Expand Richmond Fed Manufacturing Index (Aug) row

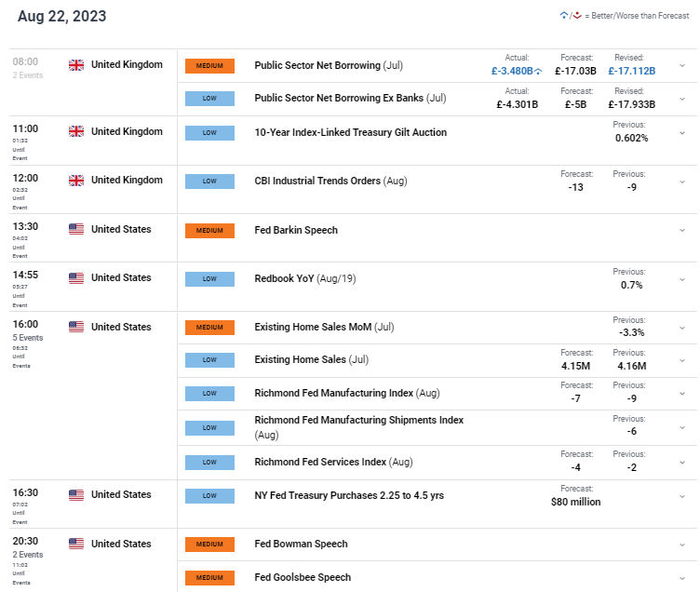coord(682,394)
